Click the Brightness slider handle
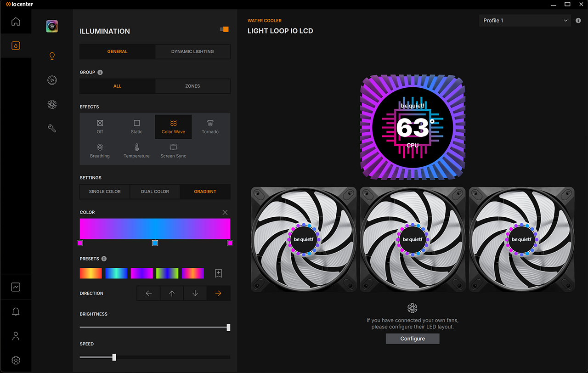588x373 pixels. click(x=228, y=328)
